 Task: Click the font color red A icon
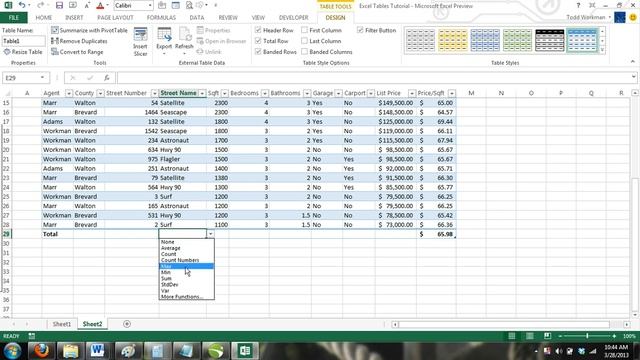pyautogui.click(x=100, y=6)
